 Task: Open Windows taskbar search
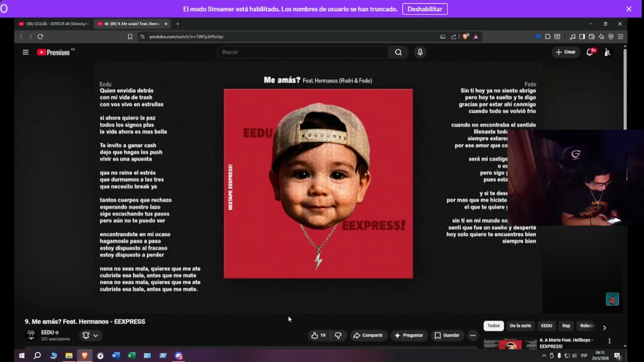tap(37, 355)
